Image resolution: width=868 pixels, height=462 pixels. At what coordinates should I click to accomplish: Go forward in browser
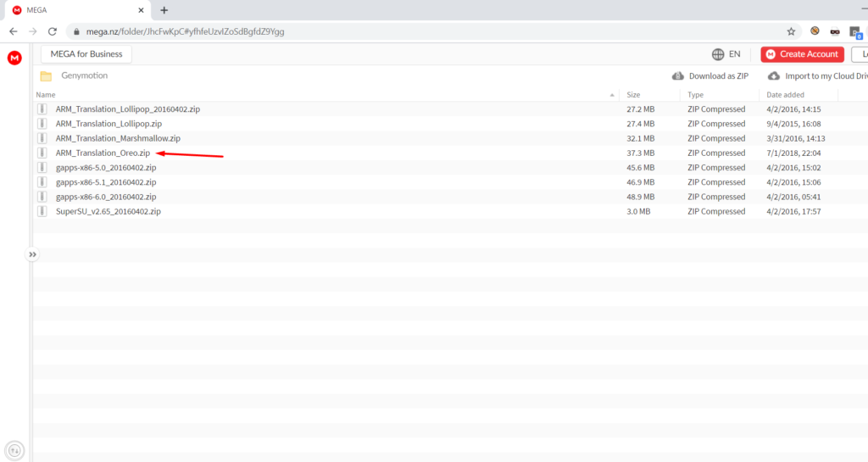point(33,31)
